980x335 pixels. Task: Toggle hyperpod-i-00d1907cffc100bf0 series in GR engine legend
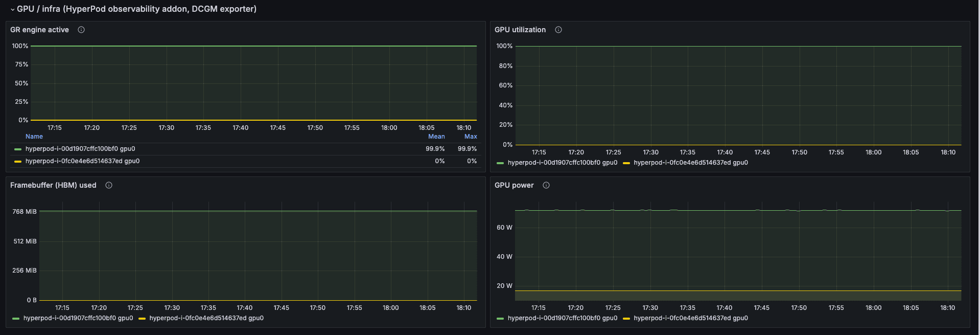click(x=80, y=149)
